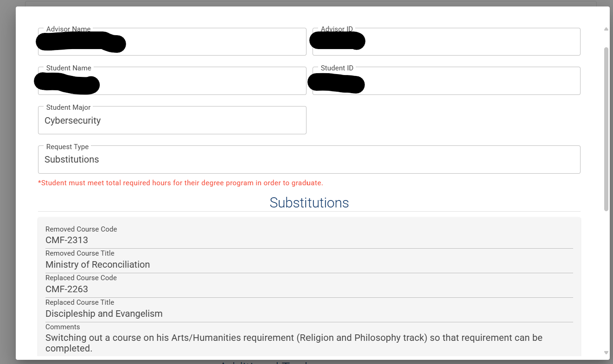Click the Student Name field
Image resolution: width=613 pixels, height=364 pixels.
(172, 81)
